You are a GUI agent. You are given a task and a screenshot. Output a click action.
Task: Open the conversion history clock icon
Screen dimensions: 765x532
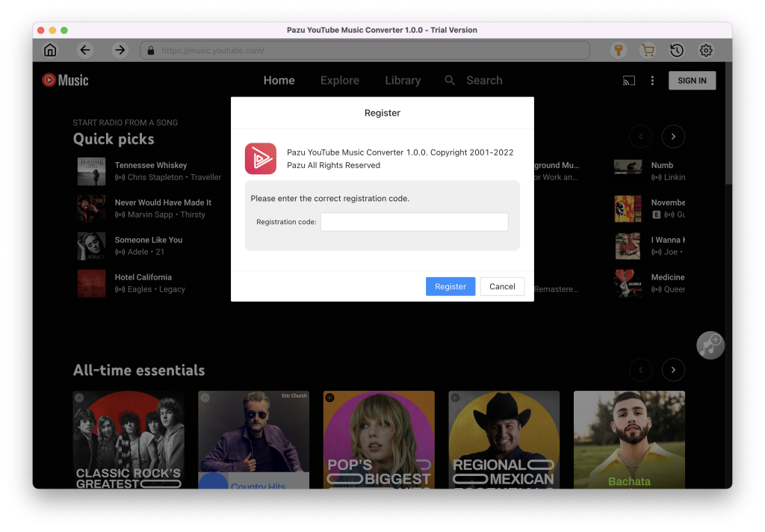(676, 50)
